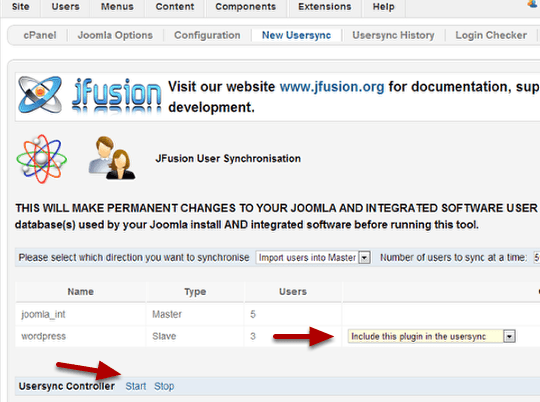Switch to the Joomla Options tab

coord(115,35)
